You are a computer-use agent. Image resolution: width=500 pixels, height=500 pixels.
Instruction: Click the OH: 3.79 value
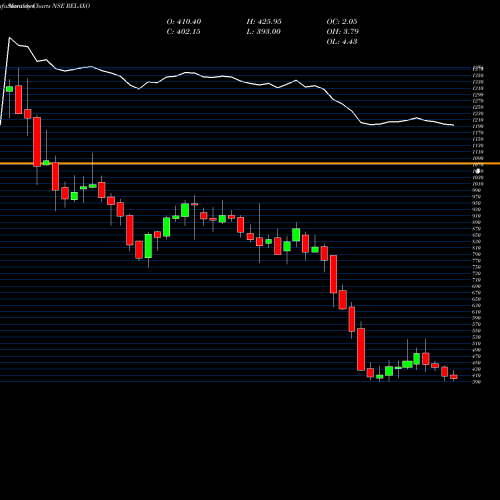tap(343, 32)
